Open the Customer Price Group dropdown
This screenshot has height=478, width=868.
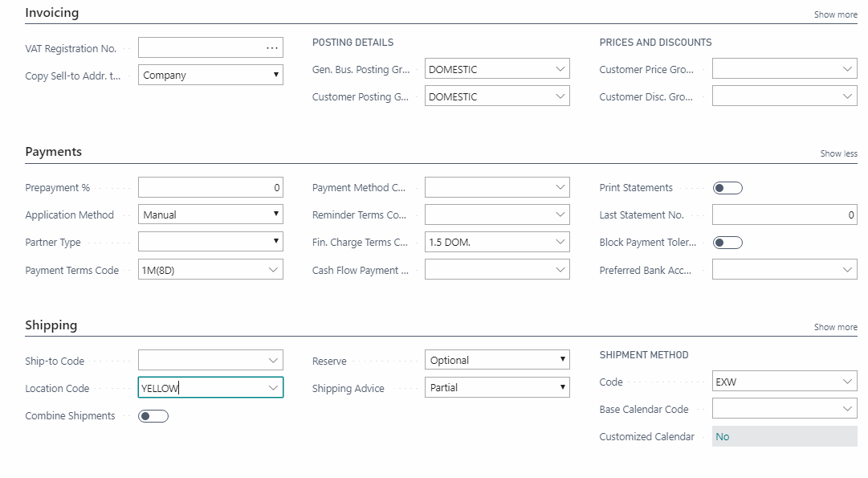(x=847, y=68)
